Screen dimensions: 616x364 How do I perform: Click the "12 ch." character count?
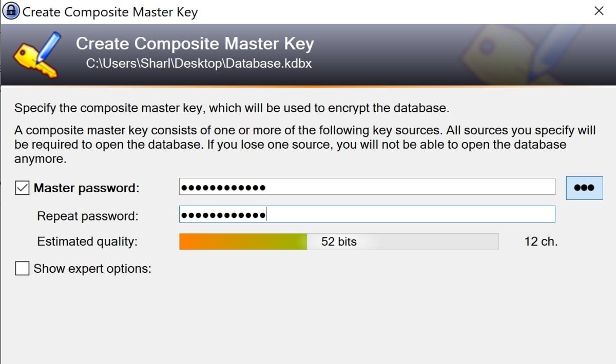[x=541, y=241]
